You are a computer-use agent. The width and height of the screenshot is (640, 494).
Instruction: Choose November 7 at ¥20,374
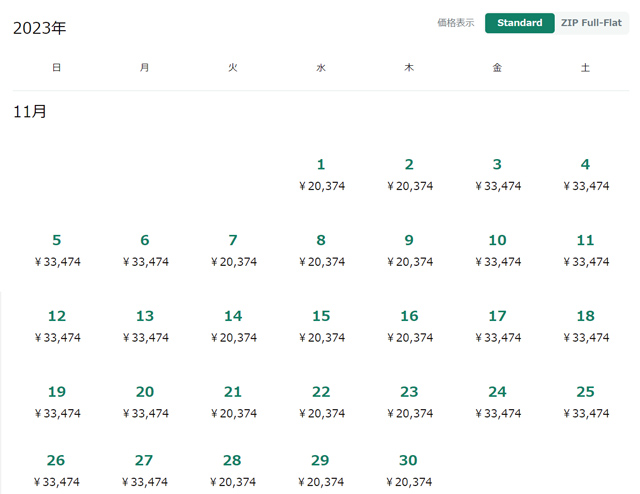(x=233, y=250)
